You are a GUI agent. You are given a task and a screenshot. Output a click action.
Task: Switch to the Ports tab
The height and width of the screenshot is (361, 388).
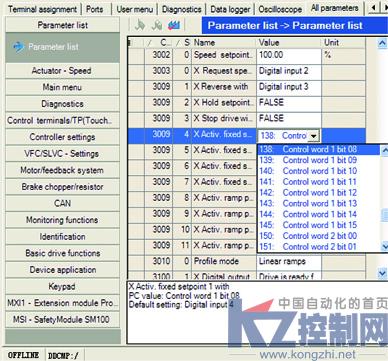[x=95, y=9]
